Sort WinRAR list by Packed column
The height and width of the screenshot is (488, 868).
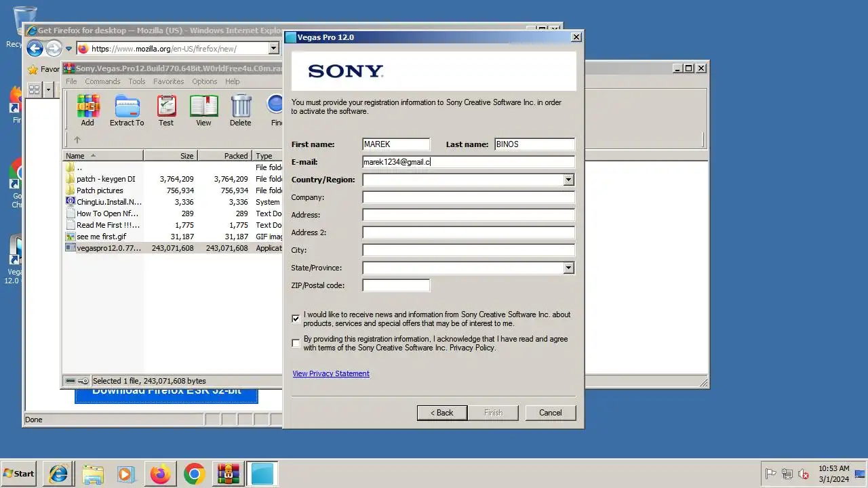pos(224,156)
